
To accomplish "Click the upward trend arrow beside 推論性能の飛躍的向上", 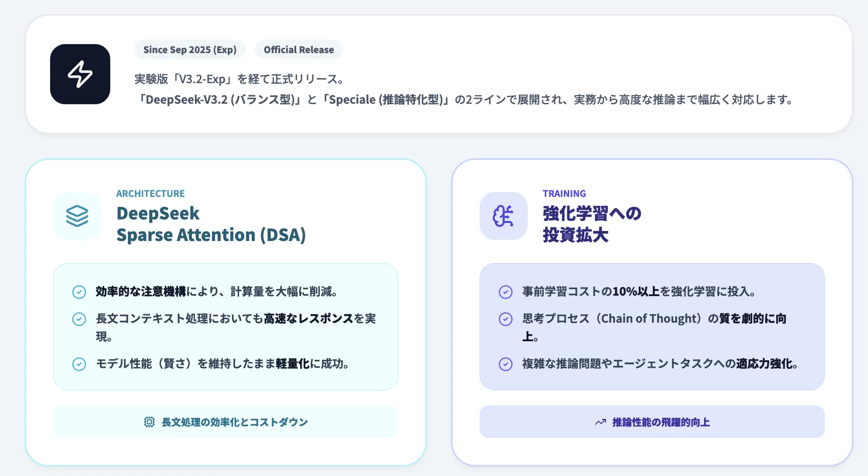I will click(x=600, y=422).
